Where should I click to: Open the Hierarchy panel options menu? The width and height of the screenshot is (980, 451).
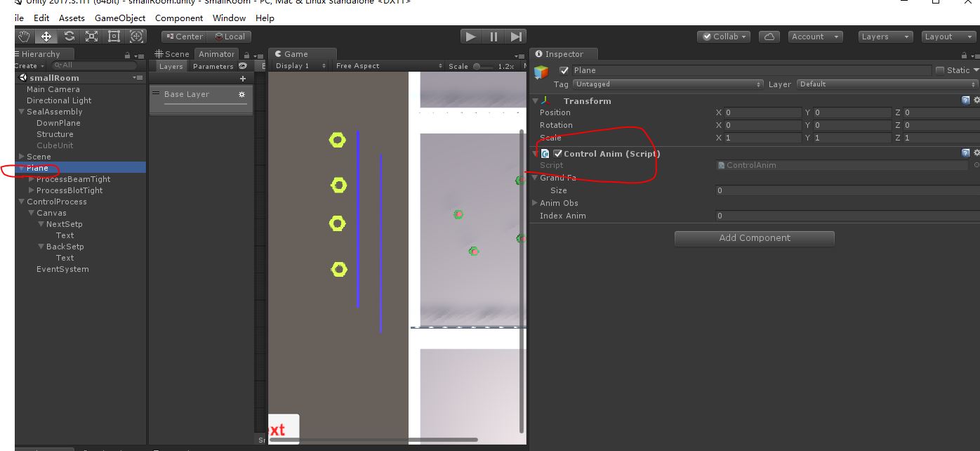[x=140, y=55]
